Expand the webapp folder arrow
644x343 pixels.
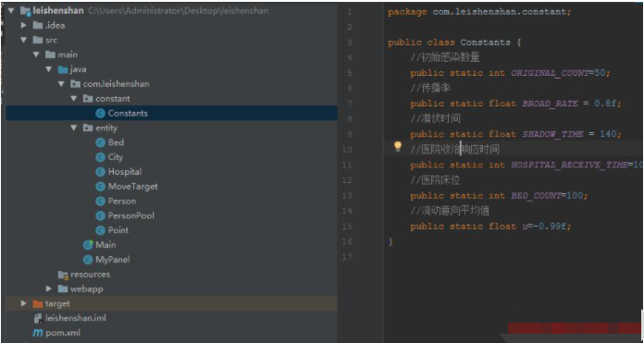[x=49, y=288]
